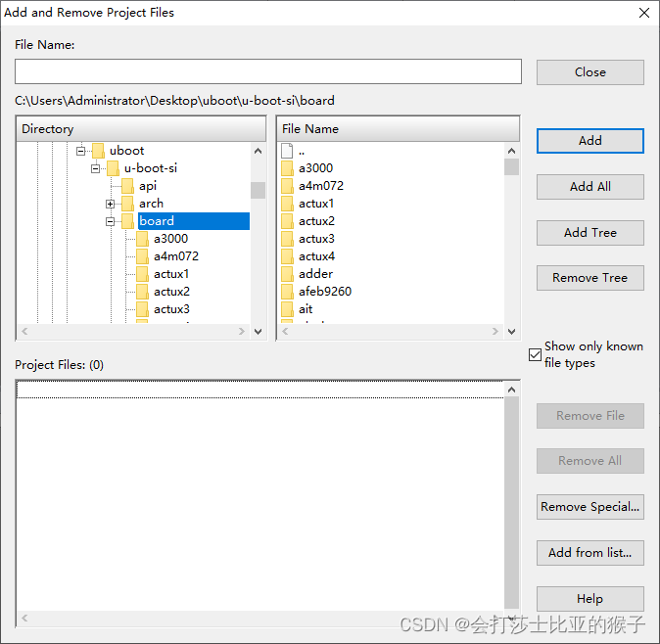660x644 pixels.
Task: Click a4m072 folder icon in Directory tree
Action: coord(142,256)
